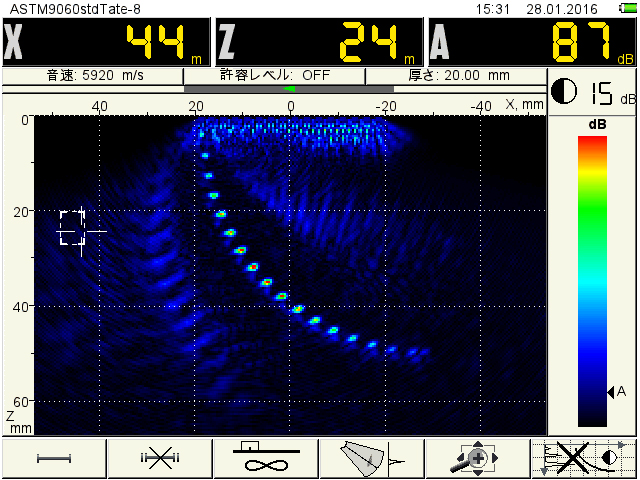Viewport: 640px width, 480px height.
Task: Click the green arrow on the scan position bar
Action: tap(289, 89)
